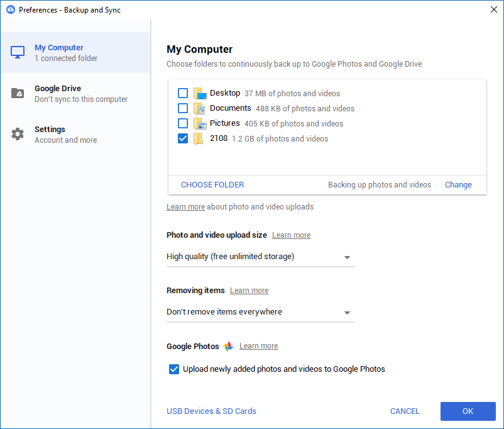Click Change next to Backing up photos
504x429 pixels.
(458, 185)
